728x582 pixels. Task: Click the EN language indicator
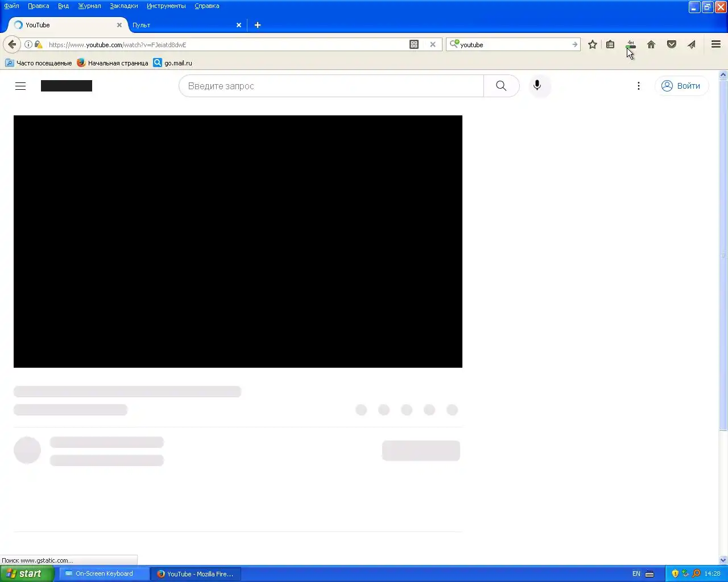(x=636, y=573)
